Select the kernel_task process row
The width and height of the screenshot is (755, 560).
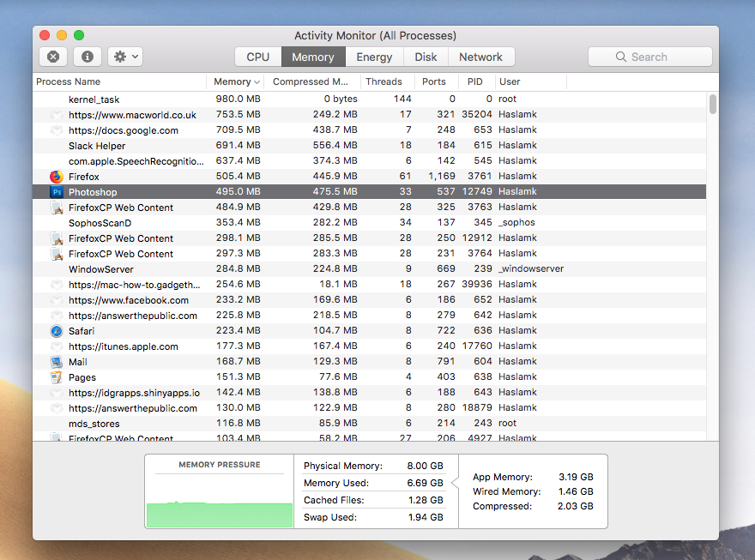[x=369, y=99]
